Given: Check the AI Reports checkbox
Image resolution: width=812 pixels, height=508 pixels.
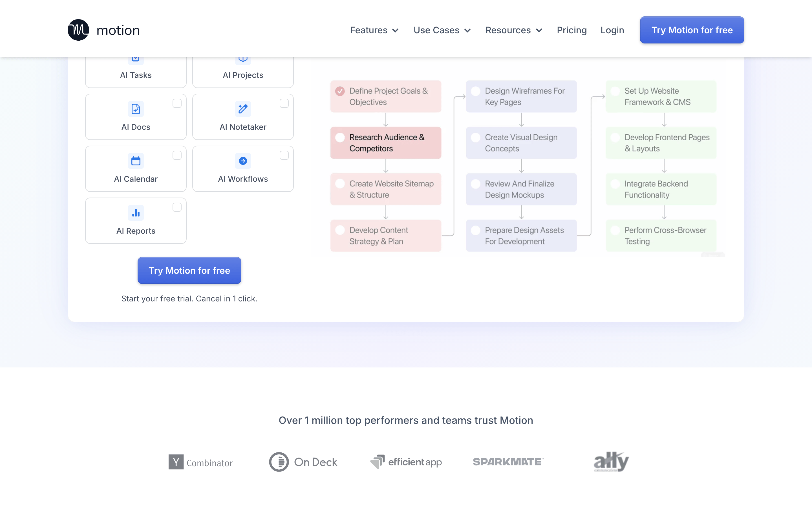Looking at the screenshot, I should click(x=177, y=207).
